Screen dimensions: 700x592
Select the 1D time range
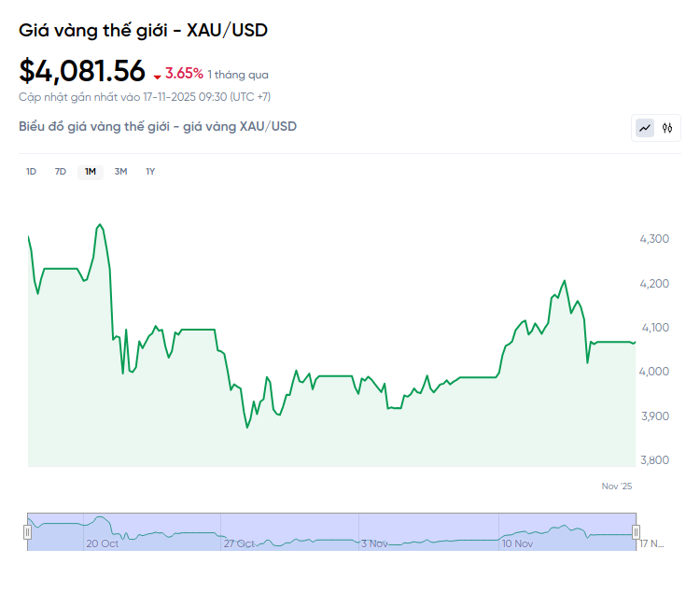pos(31,171)
